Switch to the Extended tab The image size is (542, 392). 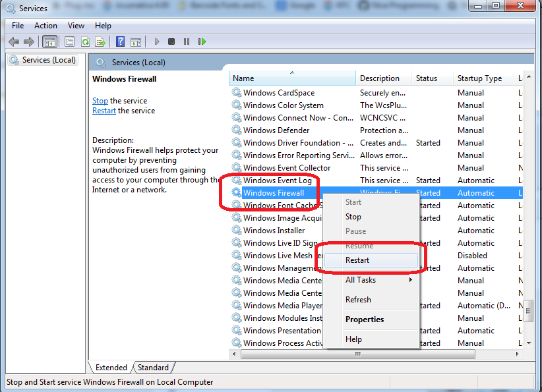click(x=111, y=368)
